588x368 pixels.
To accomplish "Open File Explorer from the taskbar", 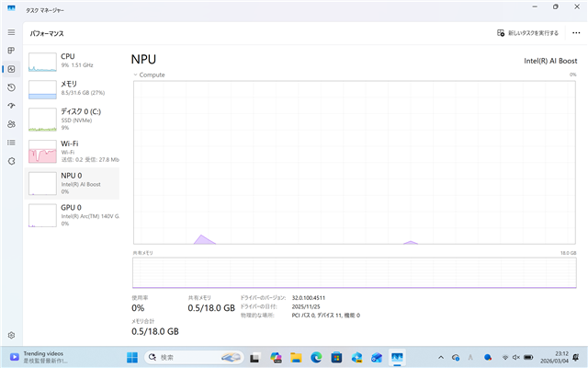I will tap(296, 358).
